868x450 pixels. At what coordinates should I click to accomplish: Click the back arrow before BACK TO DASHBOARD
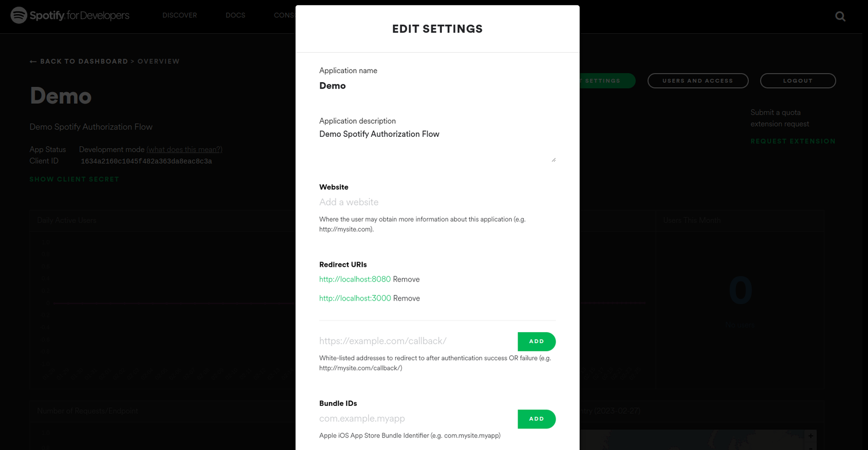[33, 61]
